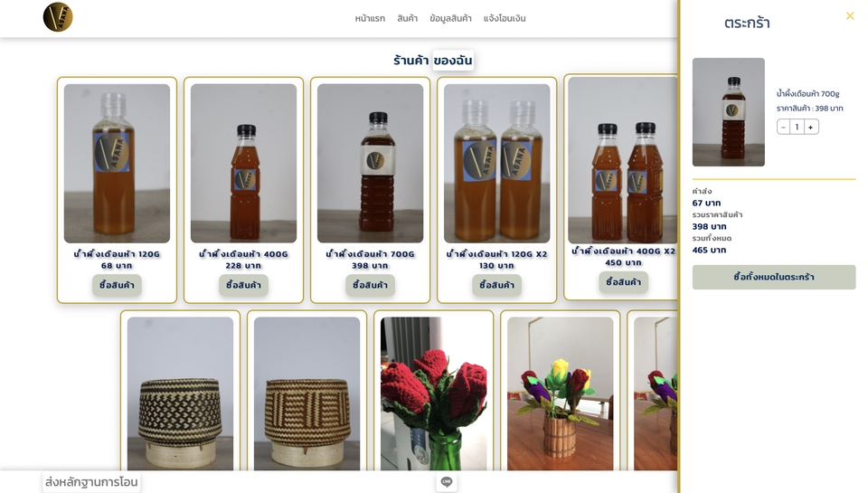Click the Asana logo in header
The height and width of the screenshot is (493, 868).
coord(58,17)
